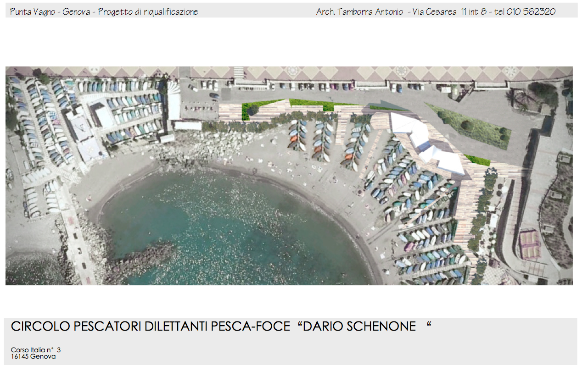This screenshot has height=365, width=588.
Task: Click the postal line '16145 Genova'
Action: click(34, 356)
